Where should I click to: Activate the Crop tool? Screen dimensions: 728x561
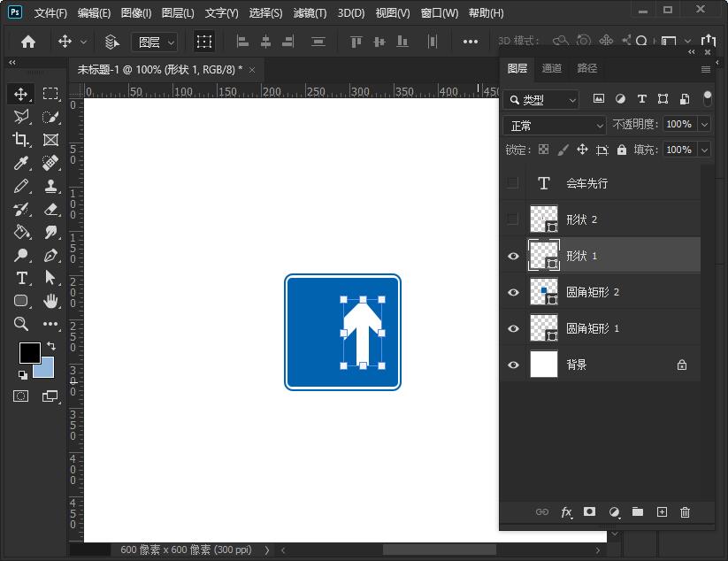click(21, 140)
